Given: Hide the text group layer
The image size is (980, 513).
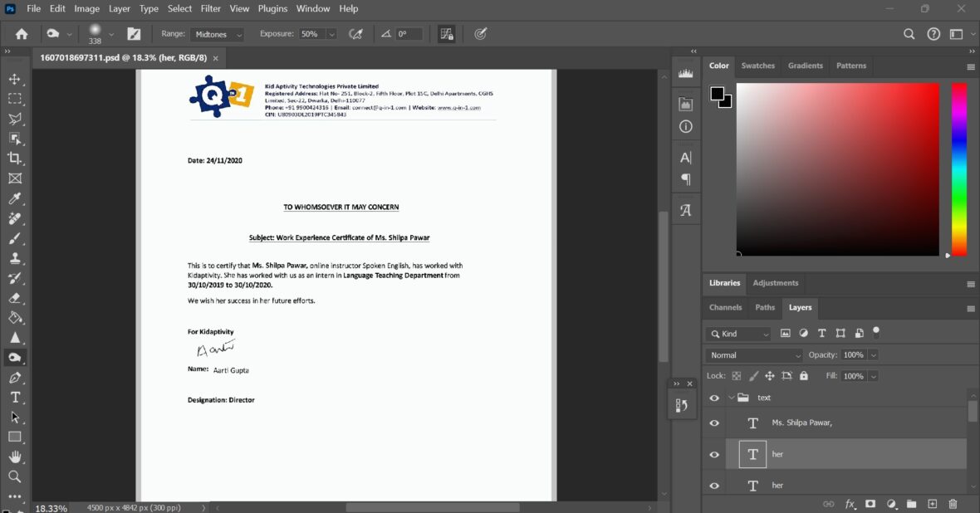Looking at the screenshot, I should (714, 398).
